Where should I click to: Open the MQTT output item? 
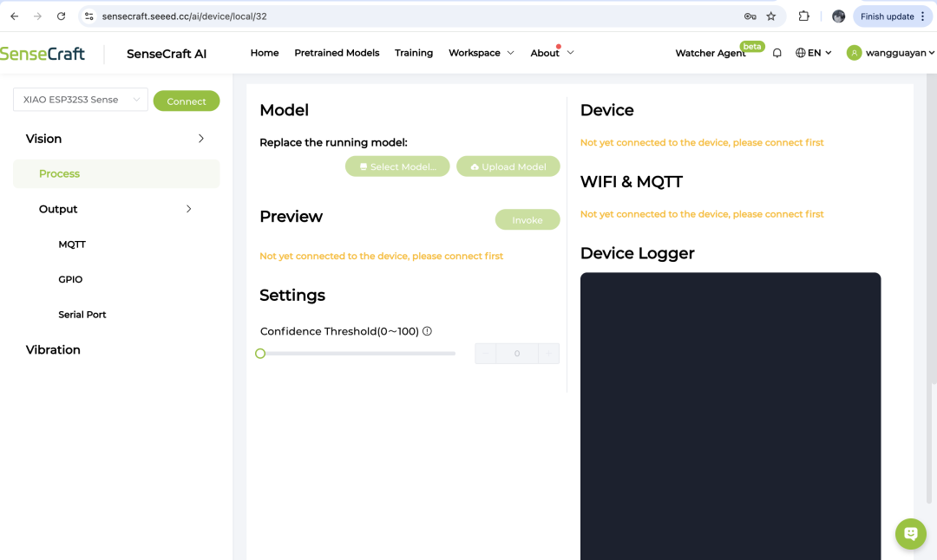point(72,244)
